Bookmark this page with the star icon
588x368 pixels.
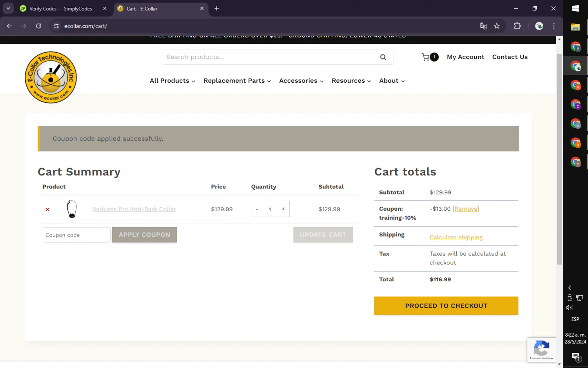pos(497,26)
